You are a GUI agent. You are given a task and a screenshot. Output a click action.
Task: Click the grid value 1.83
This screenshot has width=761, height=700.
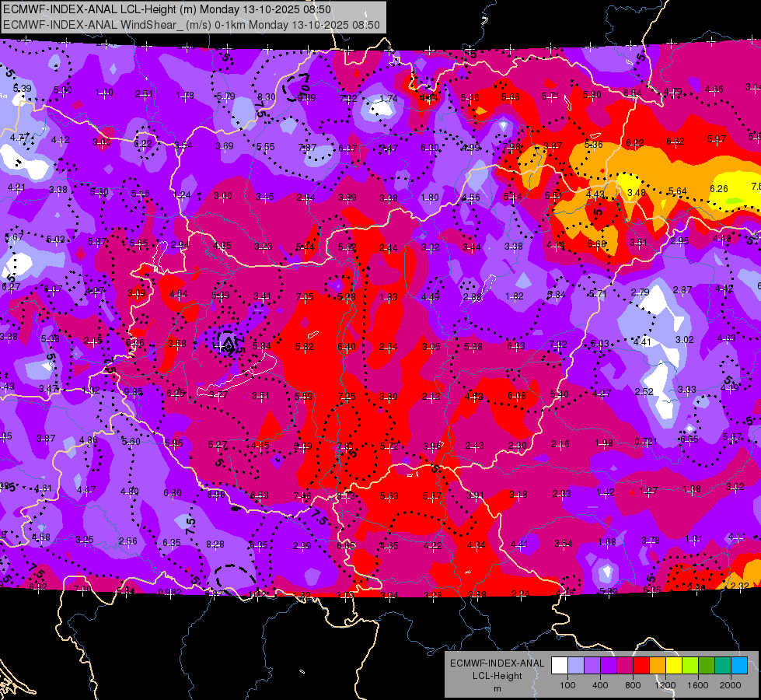(388, 297)
